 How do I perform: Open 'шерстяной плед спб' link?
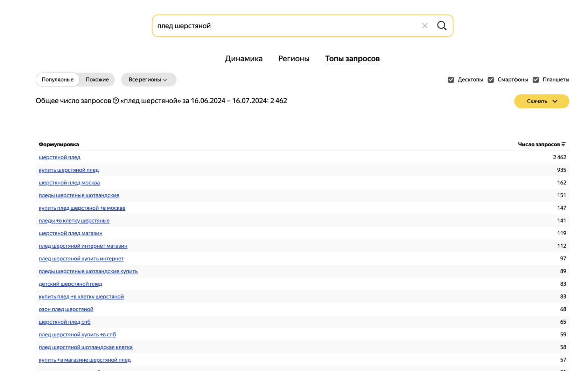[x=64, y=322]
